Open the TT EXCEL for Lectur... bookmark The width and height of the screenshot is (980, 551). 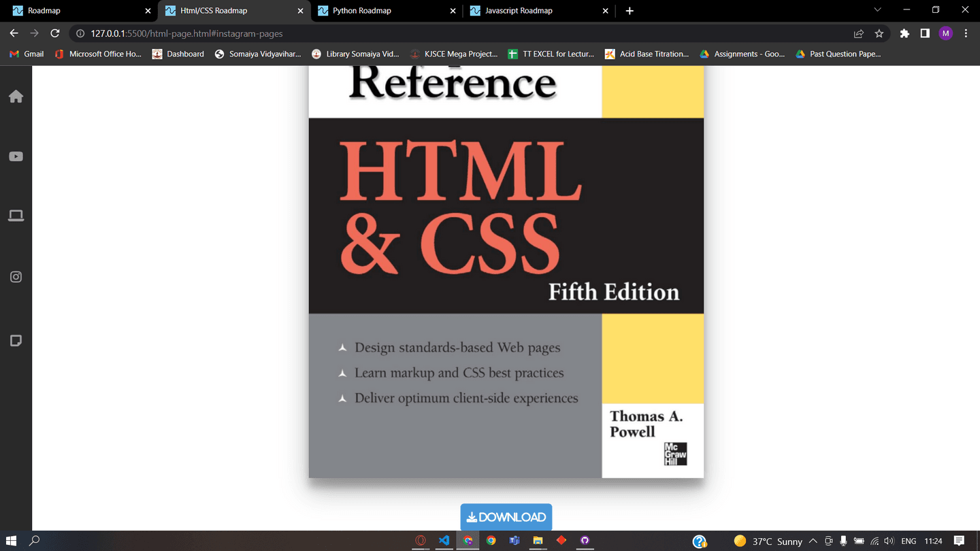[x=551, y=54]
